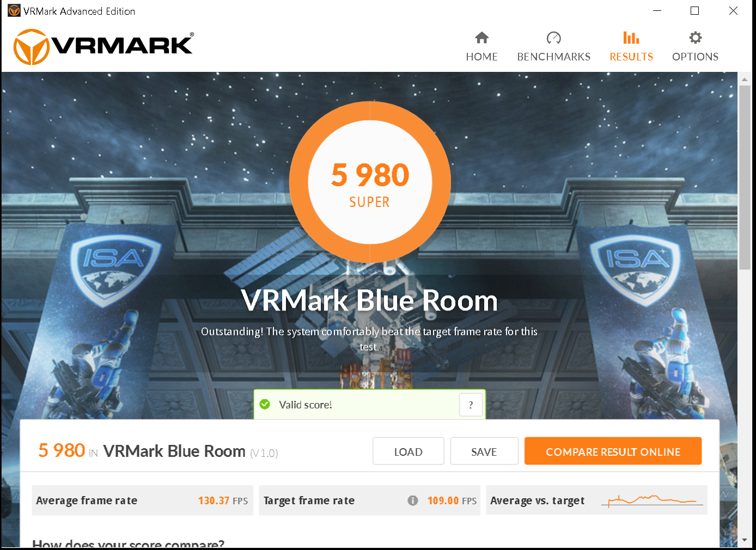
Task: Open the question mark help for valid score
Action: click(x=471, y=405)
